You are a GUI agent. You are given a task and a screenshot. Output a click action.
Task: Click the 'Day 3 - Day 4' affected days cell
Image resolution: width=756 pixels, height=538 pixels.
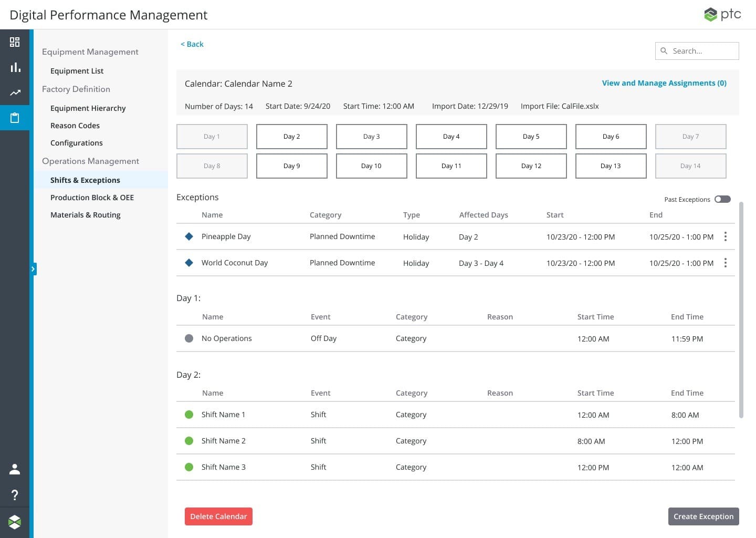481,263
